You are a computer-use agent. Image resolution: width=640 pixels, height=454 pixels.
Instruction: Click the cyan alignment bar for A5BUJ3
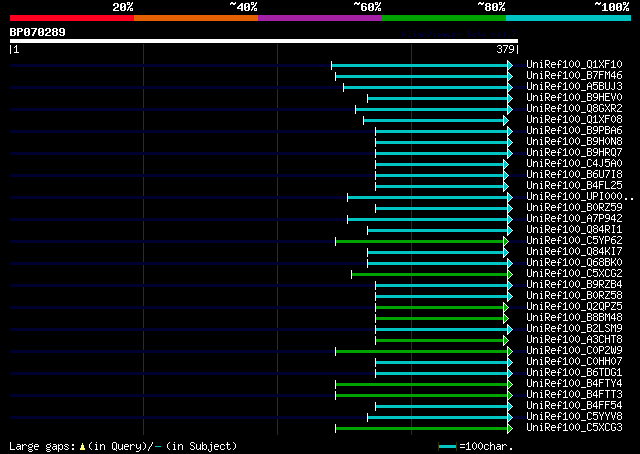tap(426, 87)
